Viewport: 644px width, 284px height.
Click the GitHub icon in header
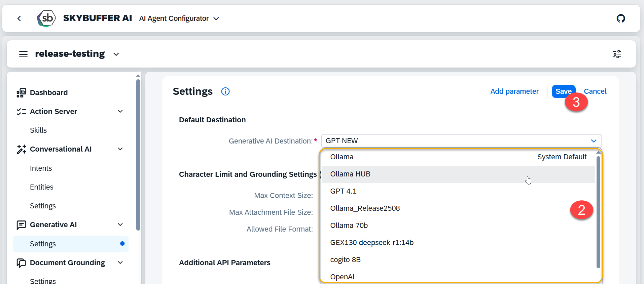tap(620, 18)
